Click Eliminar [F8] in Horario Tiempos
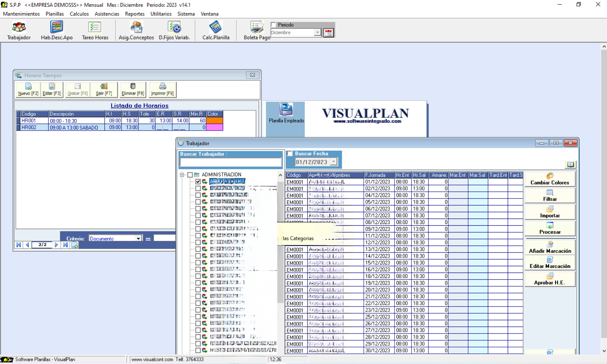Viewport: 607px width, 364px height. (x=133, y=89)
